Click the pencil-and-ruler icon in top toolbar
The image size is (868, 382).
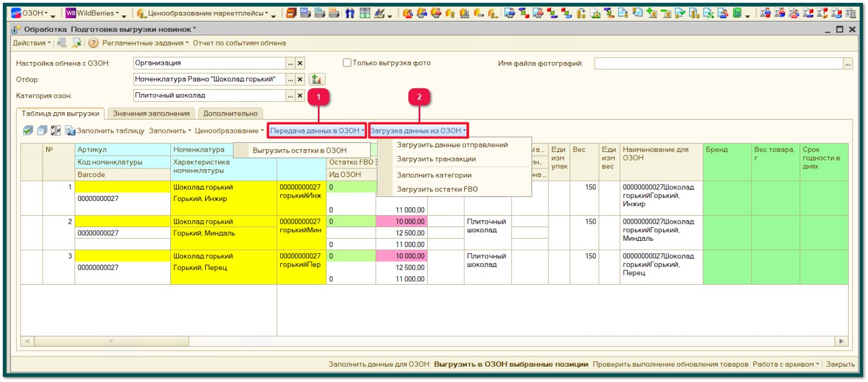[379, 13]
